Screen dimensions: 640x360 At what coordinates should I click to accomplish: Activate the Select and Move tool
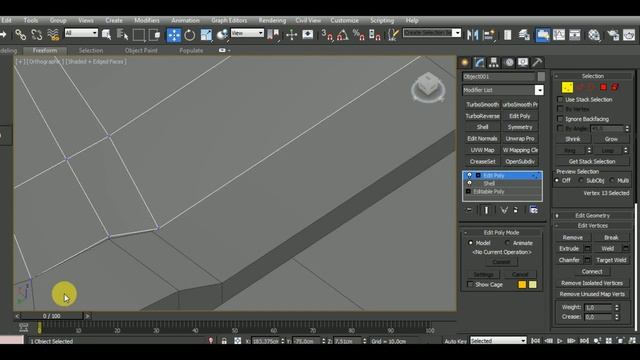[x=174, y=35]
